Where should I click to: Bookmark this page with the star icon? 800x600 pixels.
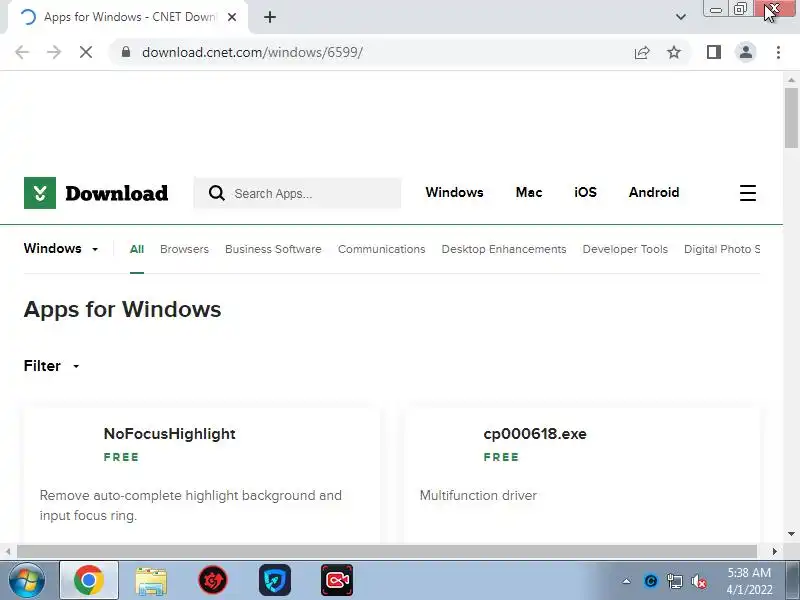(x=674, y=52)
